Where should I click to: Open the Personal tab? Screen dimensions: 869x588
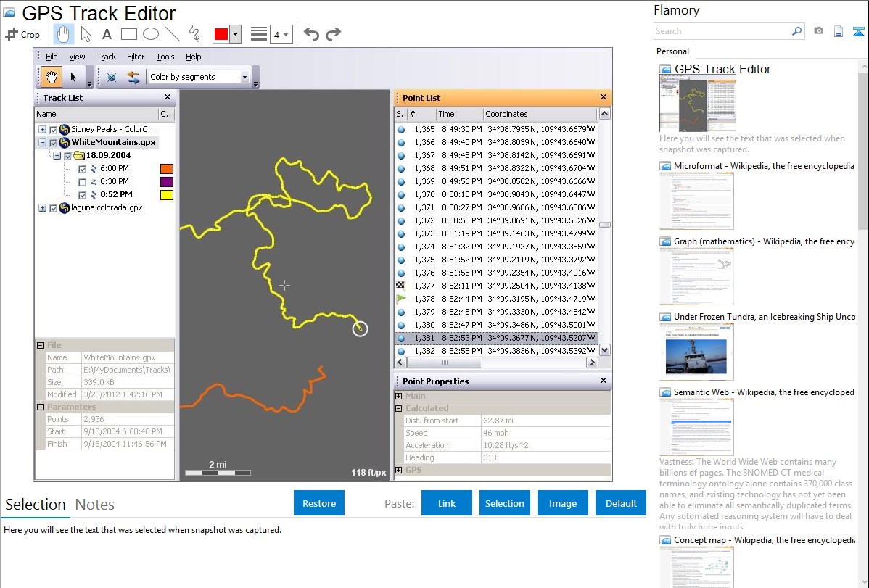pyautogui.click(x=672, y=51)
